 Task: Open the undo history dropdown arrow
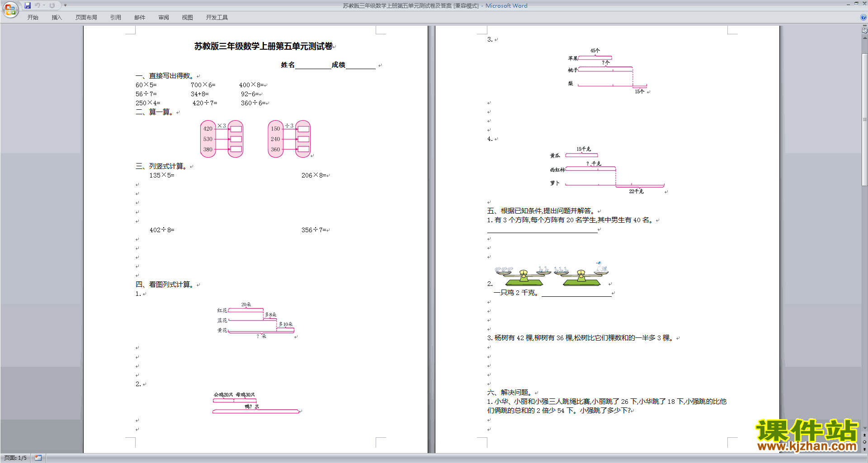click(44, 5)
